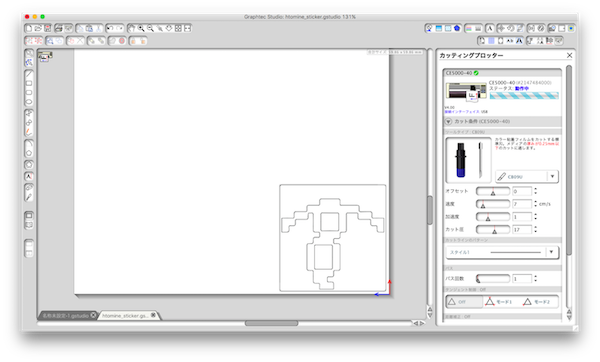The width and height of the screenshot is (600, 362).
Task: Zoom out with the magnifier minus icon
Action: 150,28
